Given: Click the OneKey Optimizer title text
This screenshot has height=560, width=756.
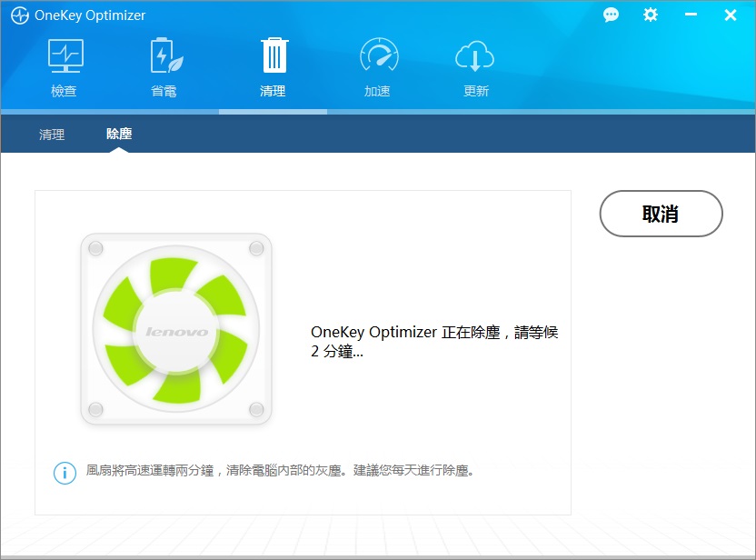Looking at the screenshot, I should pyautogui.click(x=90, y=15).
